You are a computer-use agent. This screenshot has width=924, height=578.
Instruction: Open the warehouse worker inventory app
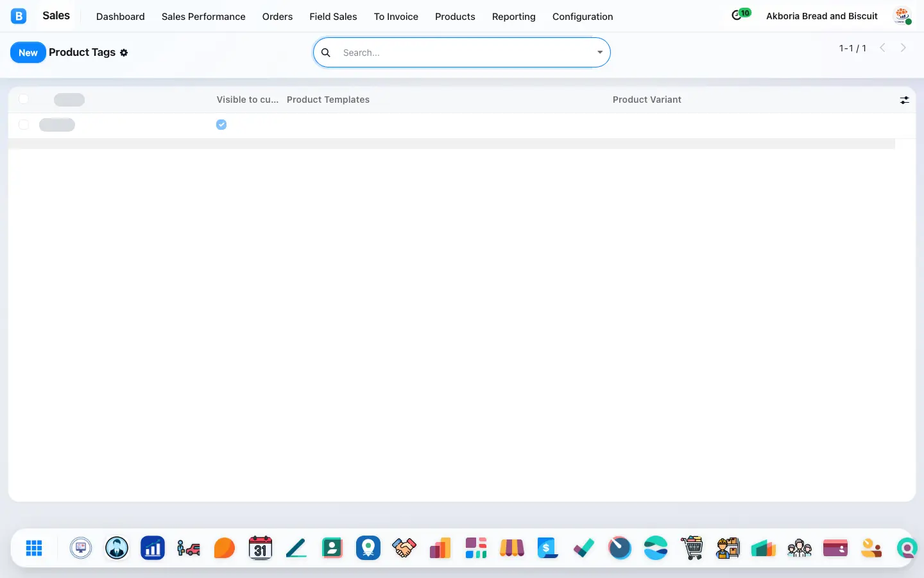click(x=728, y=548)
